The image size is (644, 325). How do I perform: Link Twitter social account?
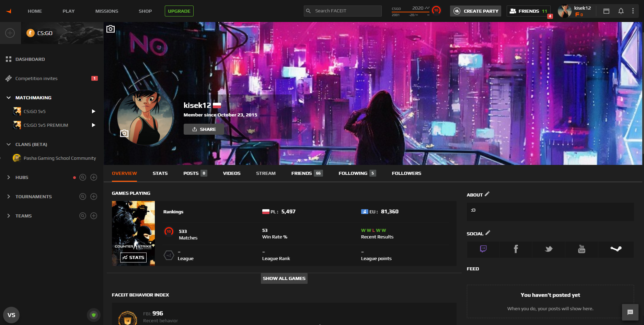tap(549, 249)
